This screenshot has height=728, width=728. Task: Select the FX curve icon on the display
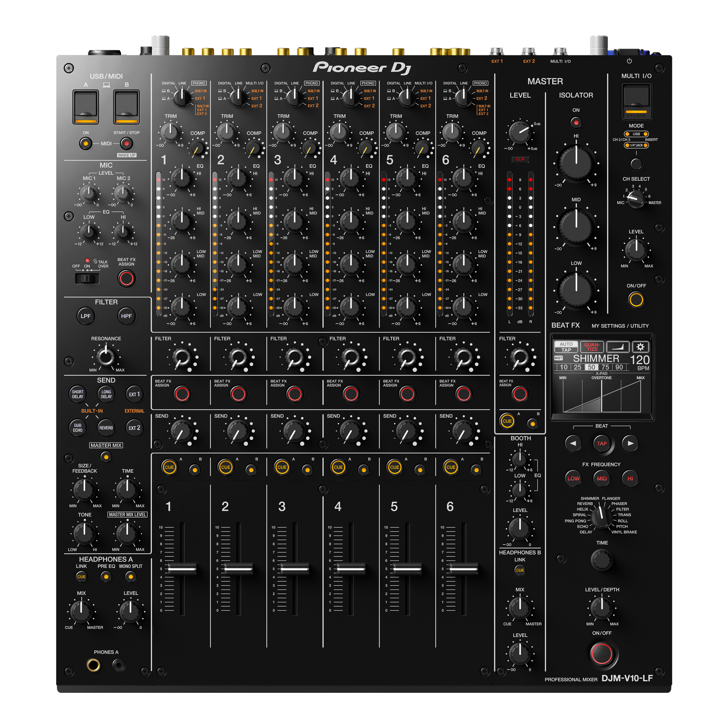(x=618, y=346)
